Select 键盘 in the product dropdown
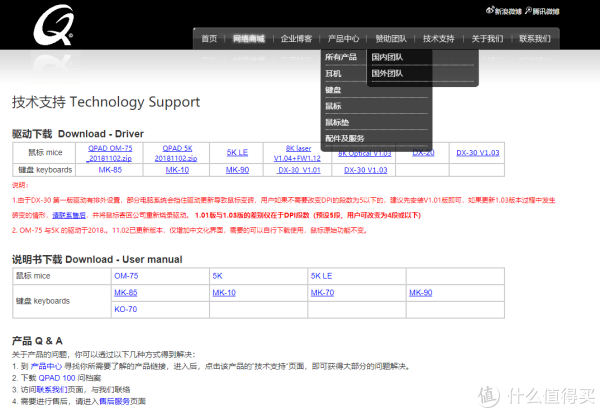Viewport: 600px width, 413px height. (333, 90)
